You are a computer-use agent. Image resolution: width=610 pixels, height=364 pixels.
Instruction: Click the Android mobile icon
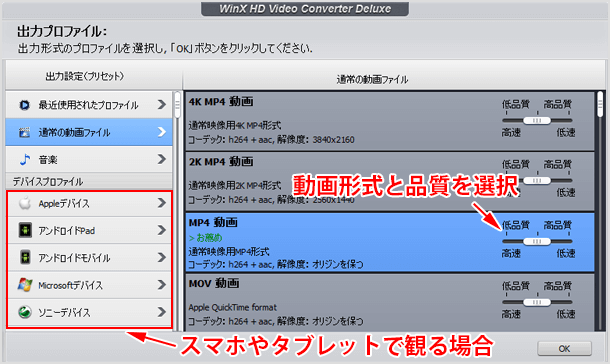pyautogui.click(x=25, y=257)
